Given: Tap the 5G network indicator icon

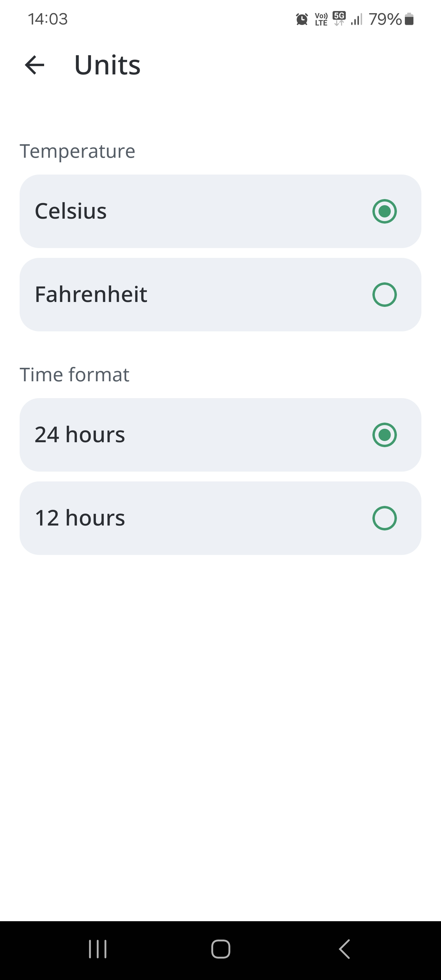Looking at the screenshot, I should pyautogui.click(x=339, y=18).
